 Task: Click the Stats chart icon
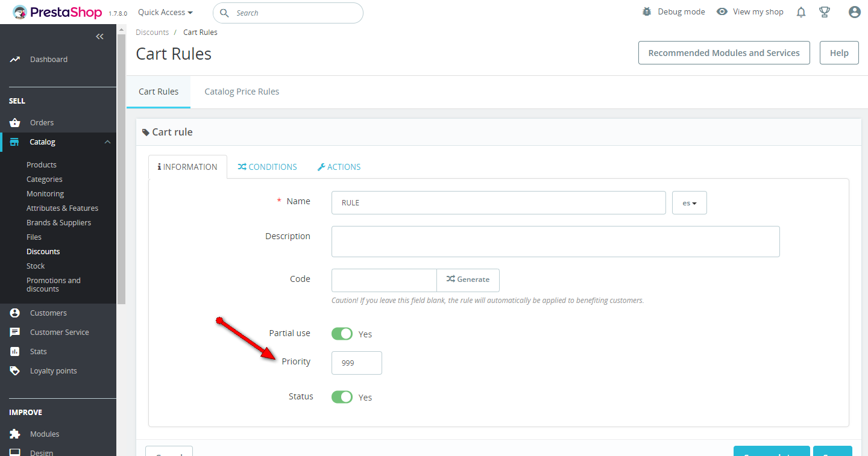(x=15, y=352)
